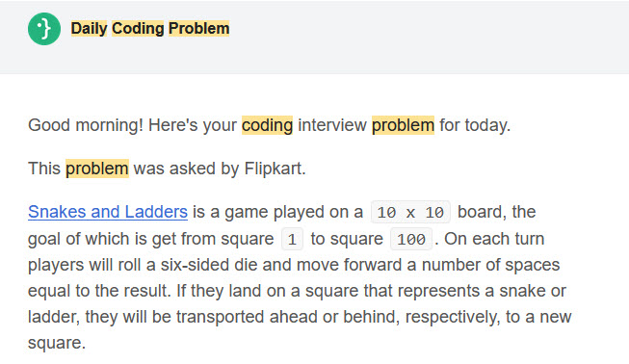Open the Snakes and Ladders link

tap(108, 212)
